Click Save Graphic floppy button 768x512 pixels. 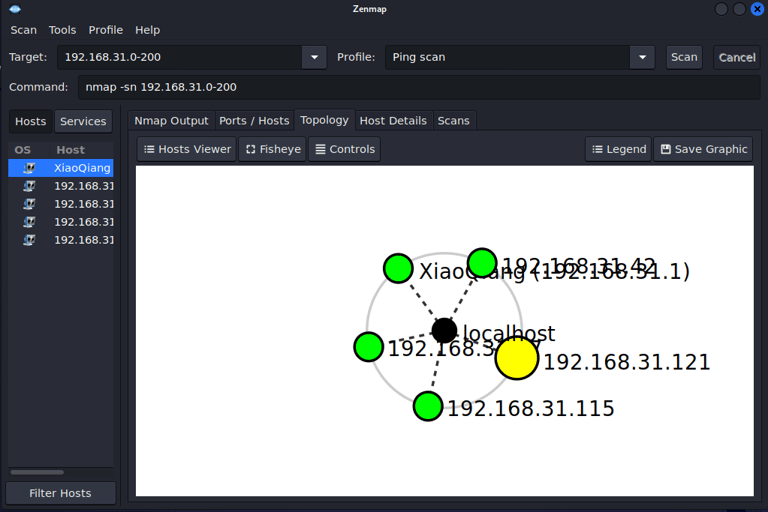(x=703, y=149)
